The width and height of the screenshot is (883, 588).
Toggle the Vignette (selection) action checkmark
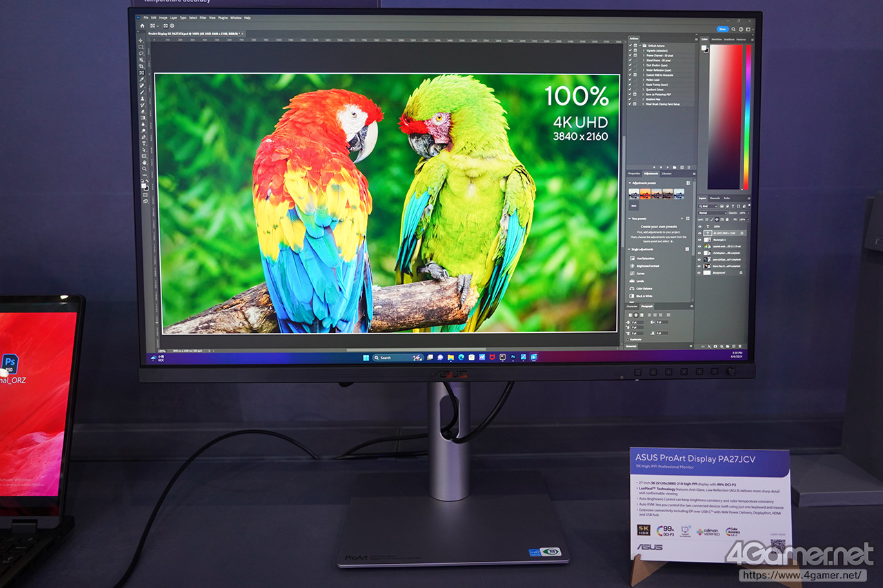click(630, 50)
